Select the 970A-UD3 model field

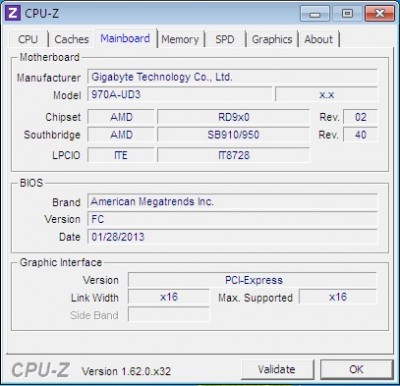point(180,94)
